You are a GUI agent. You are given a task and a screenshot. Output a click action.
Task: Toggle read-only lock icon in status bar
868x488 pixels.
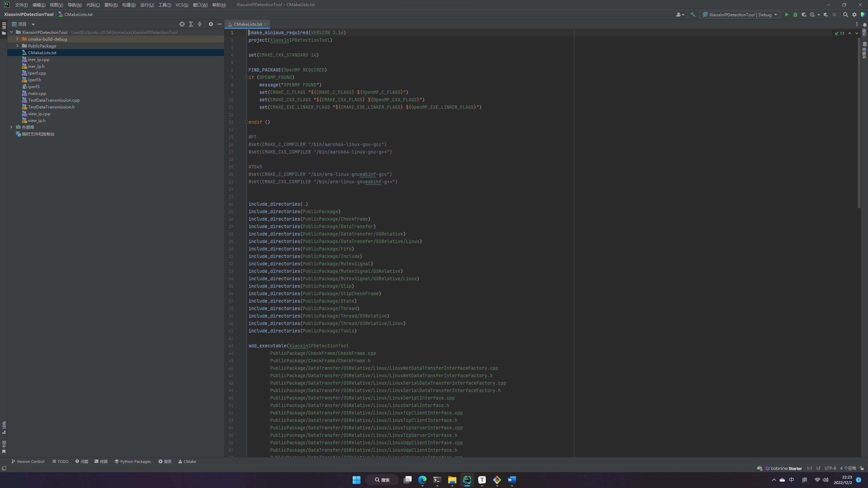point(862,468)
